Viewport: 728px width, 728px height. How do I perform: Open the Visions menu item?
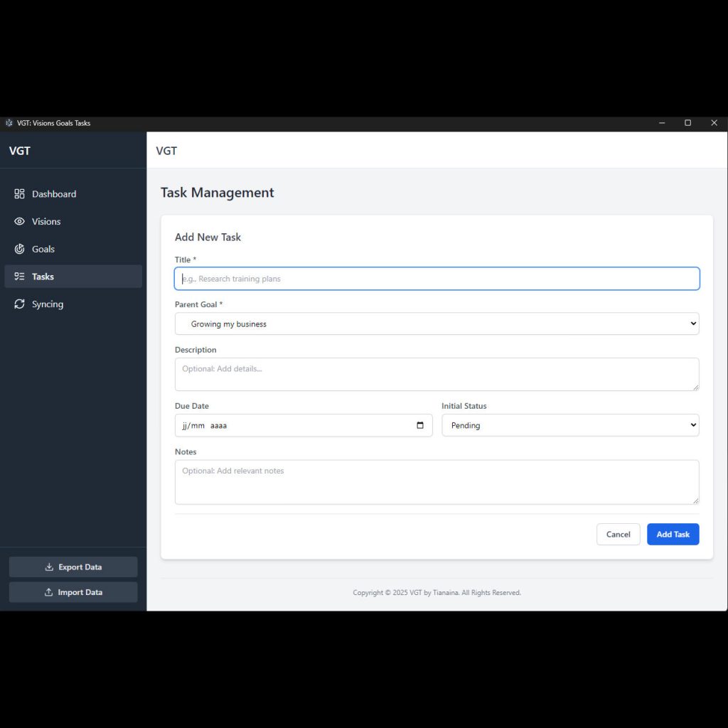[46, 222]
